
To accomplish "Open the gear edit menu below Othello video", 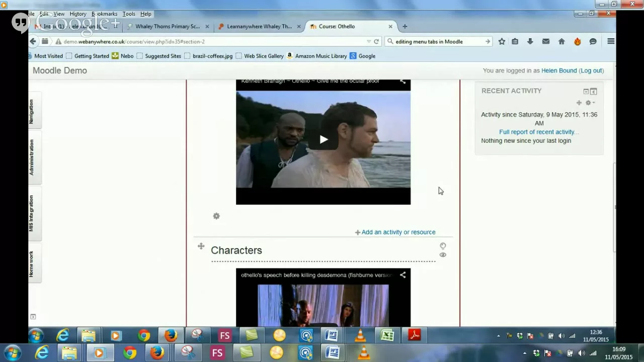I will click(x=216, y=216).
